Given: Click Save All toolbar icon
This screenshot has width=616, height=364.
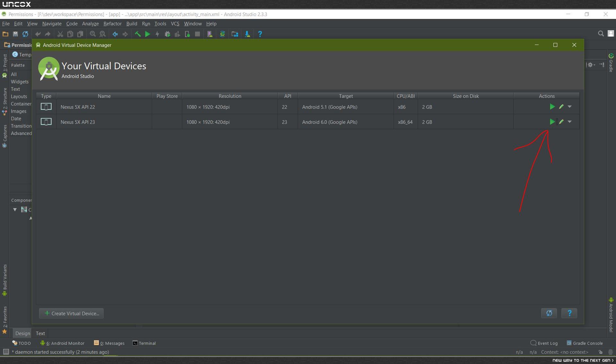Looking at the screenshot, I should (15, 34).
